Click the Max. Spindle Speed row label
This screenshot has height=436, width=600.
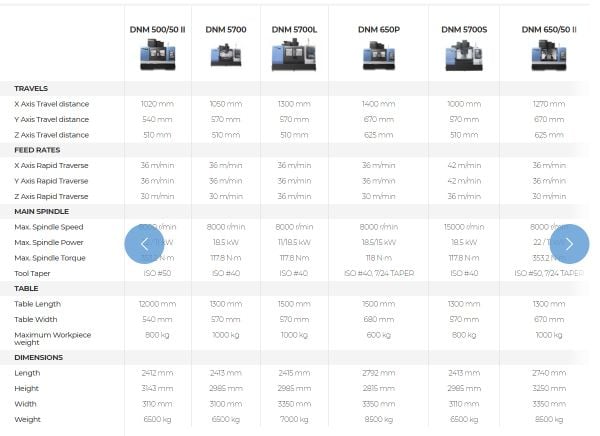[x=49, y=227]
